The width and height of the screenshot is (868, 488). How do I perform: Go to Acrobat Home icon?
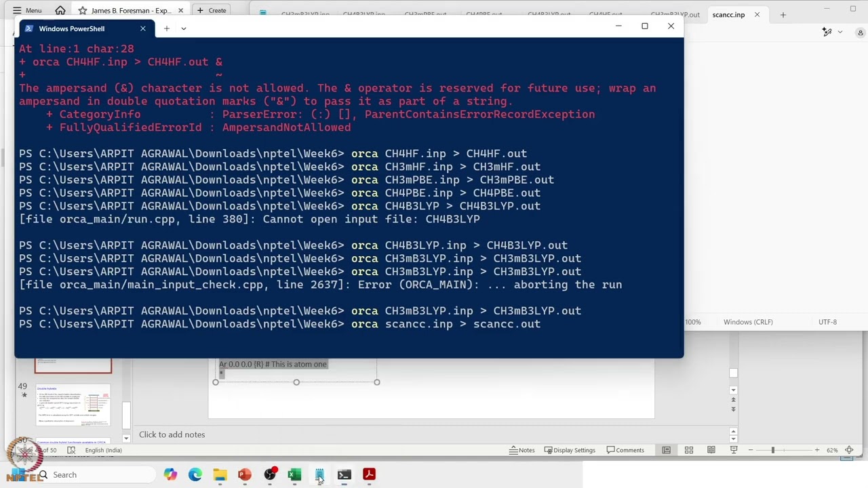[x=60, y=10]
